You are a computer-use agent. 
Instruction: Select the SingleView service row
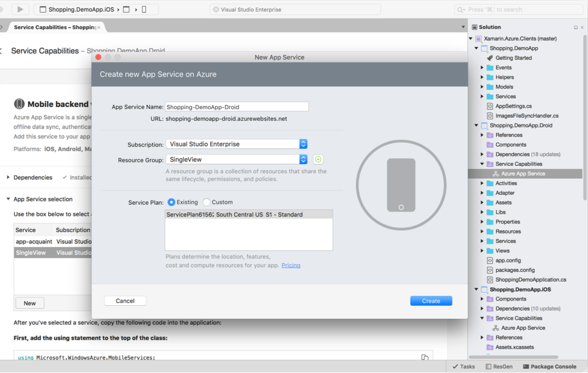(53, 253)
